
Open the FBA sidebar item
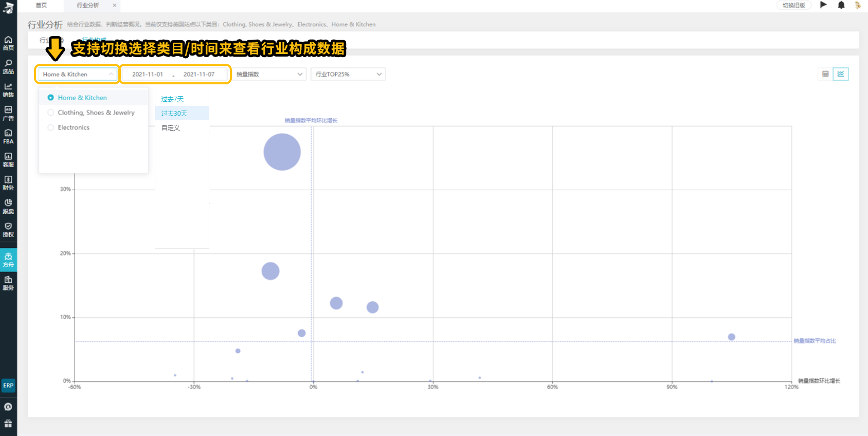(8, 137)
